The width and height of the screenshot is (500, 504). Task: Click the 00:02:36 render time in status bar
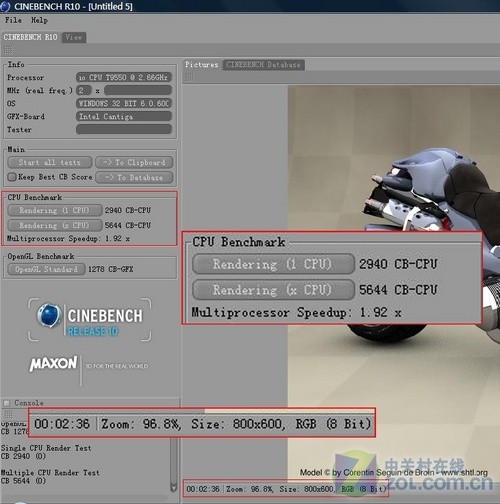203,489
